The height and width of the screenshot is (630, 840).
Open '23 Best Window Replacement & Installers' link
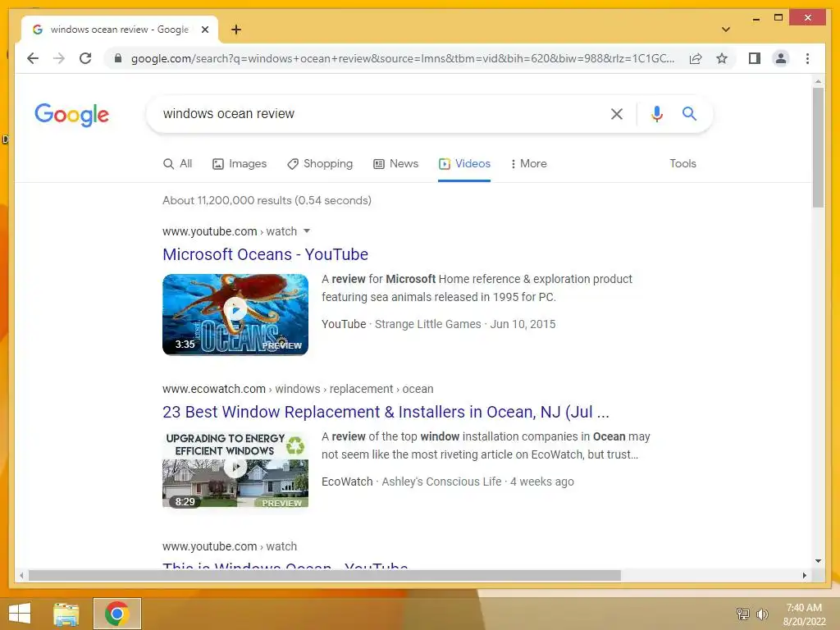(x=386, y=412)
